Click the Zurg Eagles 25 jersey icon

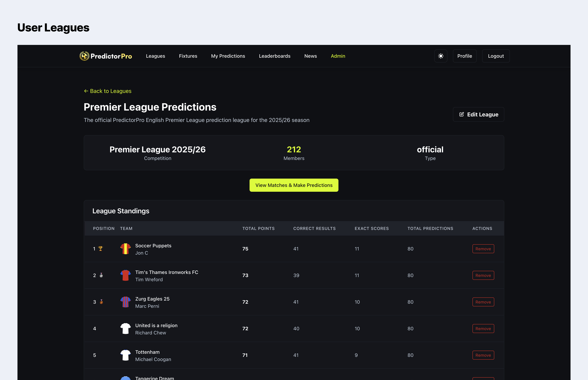[x=125, y=302]
